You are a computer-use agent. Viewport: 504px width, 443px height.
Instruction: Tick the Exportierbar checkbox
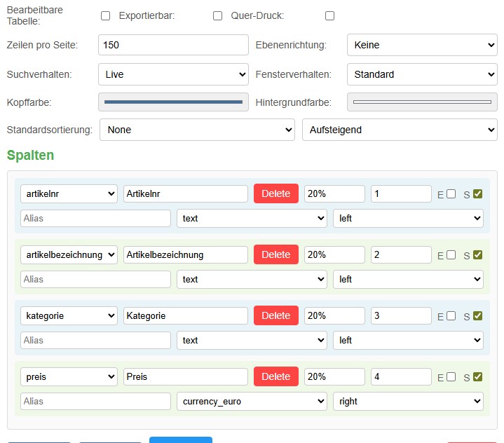pyautogui.click(x=217, y=16)
